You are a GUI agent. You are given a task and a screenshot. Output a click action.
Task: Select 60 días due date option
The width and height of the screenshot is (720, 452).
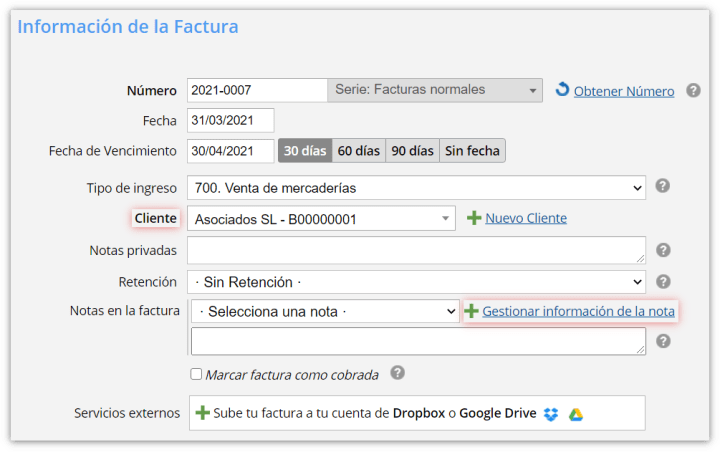(359, 151)
